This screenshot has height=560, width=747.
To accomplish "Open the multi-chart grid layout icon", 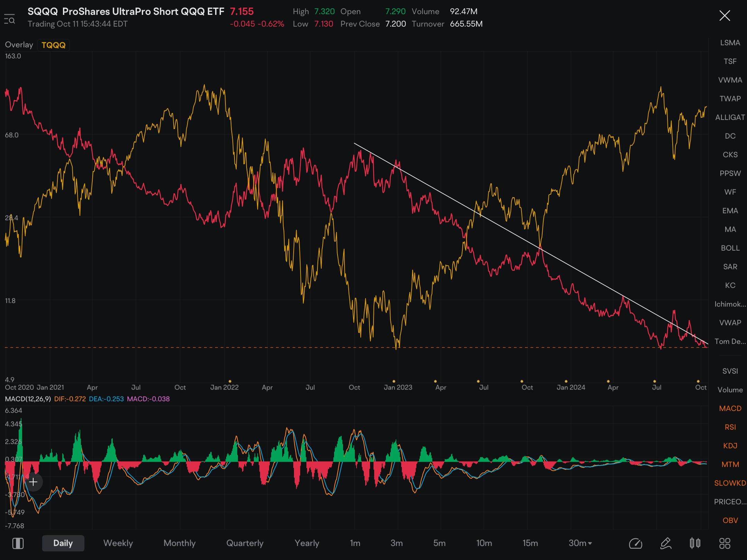I will pyautogui.click(x=725, y=543).
